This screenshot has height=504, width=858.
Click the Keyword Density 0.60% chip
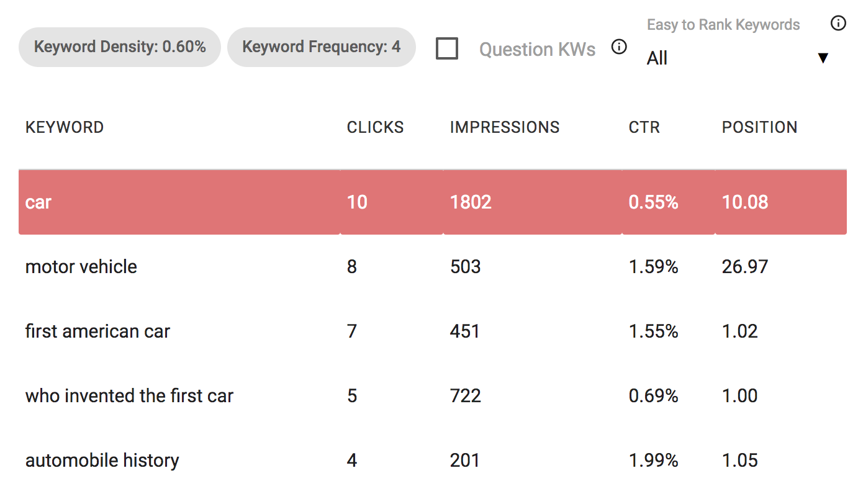coord(119,47)
